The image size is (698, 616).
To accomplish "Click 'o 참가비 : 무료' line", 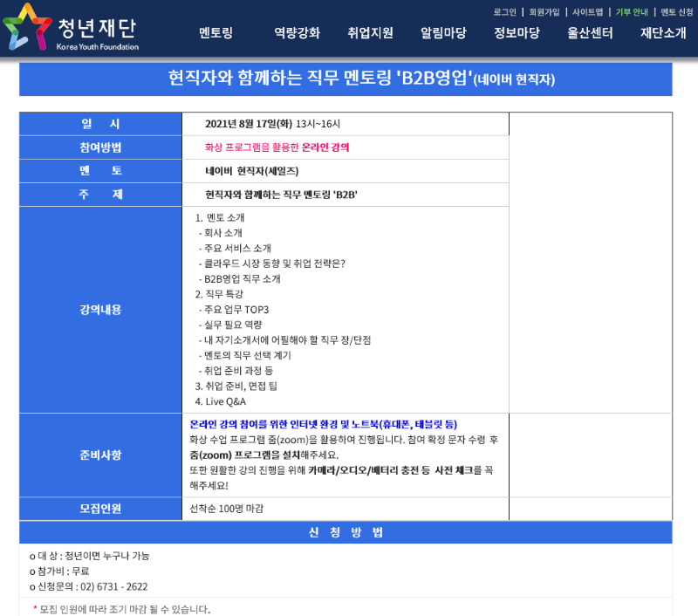I will (59, 571).
